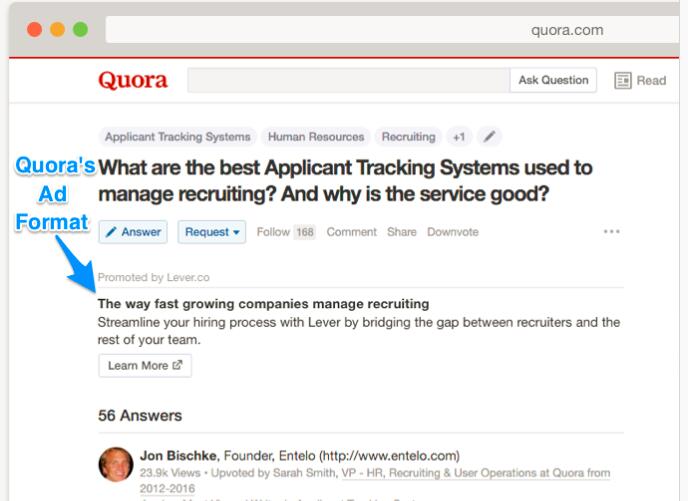
Task: Focus the Quora search field
Action: [x=349, y=80]
